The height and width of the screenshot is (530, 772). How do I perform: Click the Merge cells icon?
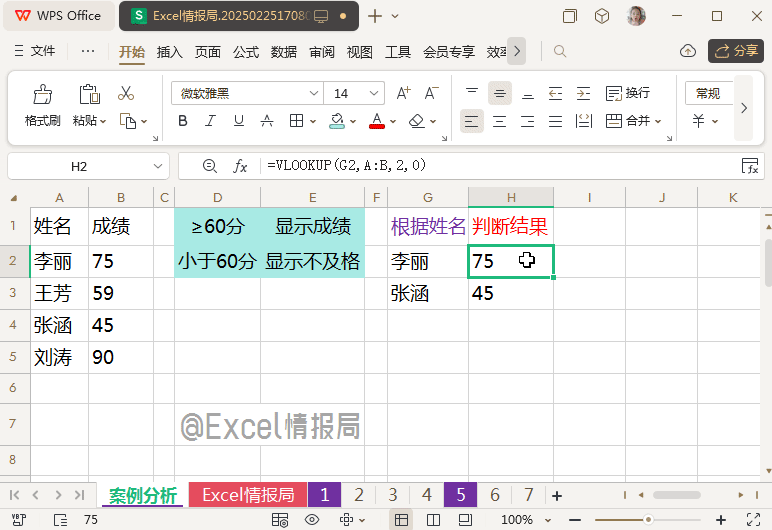630,121
